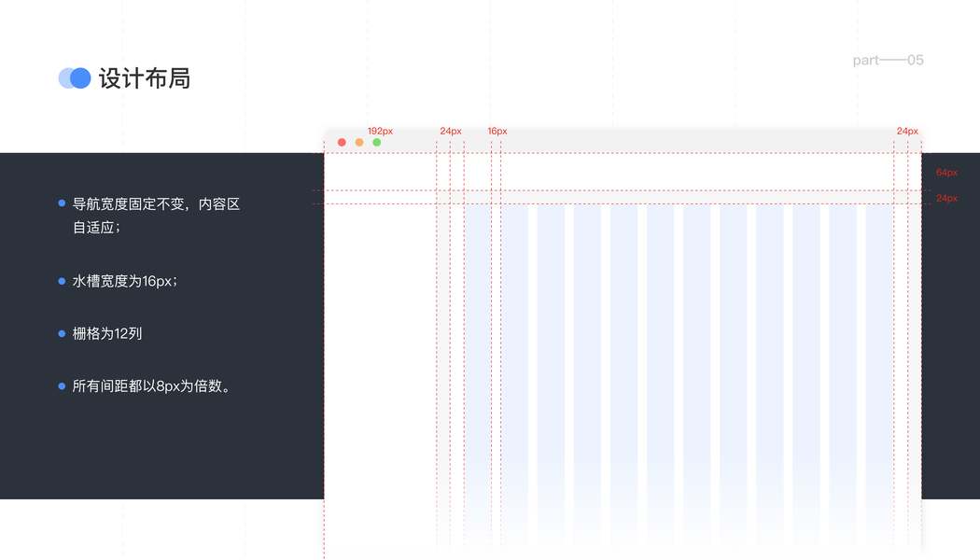Select the text 自适应；
Screen dimensions: 980x560
tap(97, 228)
